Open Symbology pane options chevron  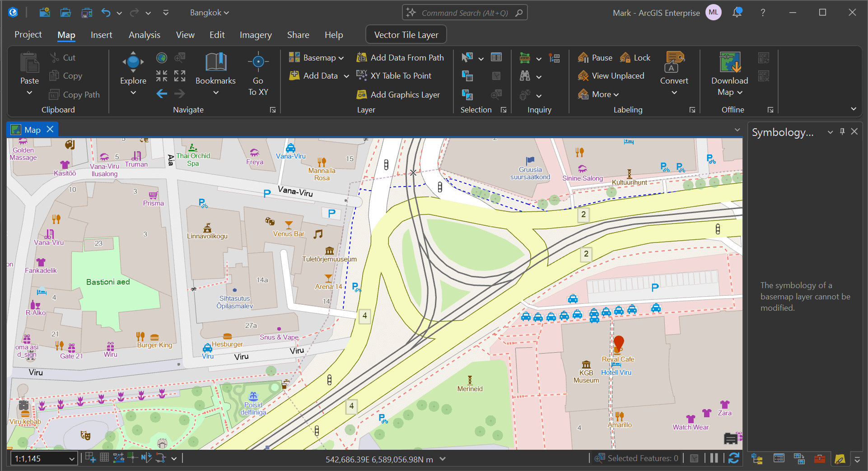pyautogui.click(x=830, y=132)
